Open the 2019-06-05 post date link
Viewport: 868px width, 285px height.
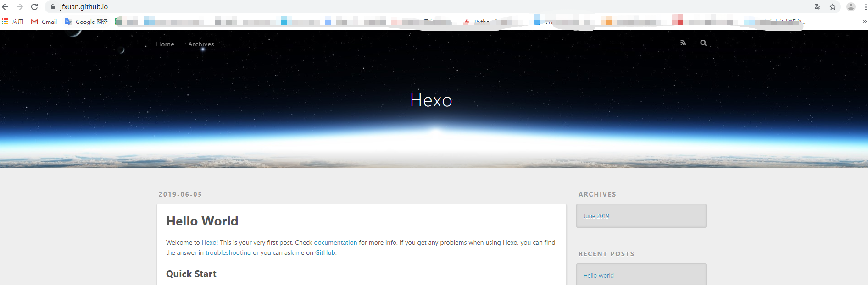tap(180, 194)
